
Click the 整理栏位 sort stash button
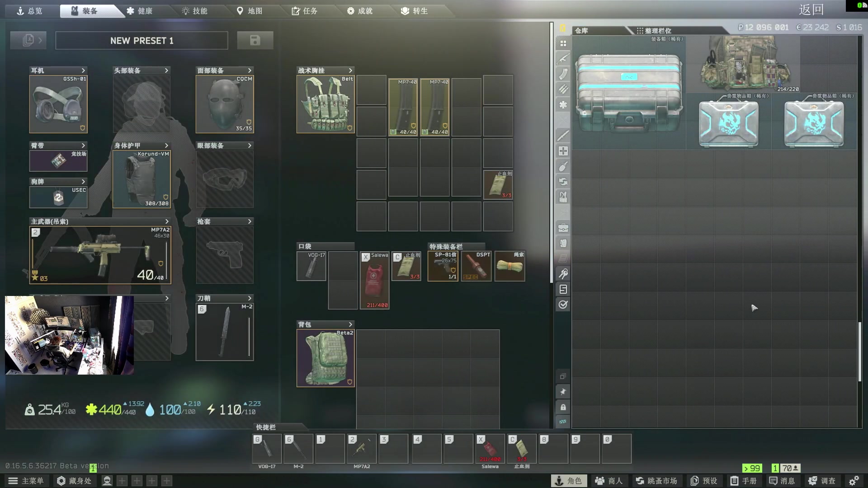point(654,30)
